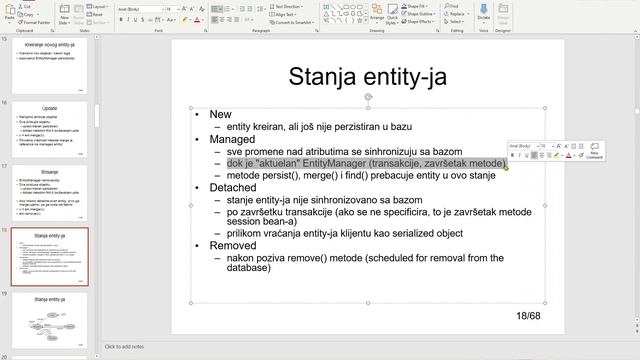Cut the selected text
This screenshot has height=360, width=640.
[x=24, y=7]
